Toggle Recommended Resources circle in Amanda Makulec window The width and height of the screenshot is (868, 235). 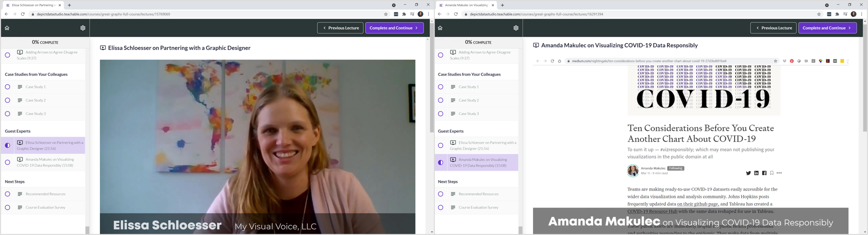441,194
